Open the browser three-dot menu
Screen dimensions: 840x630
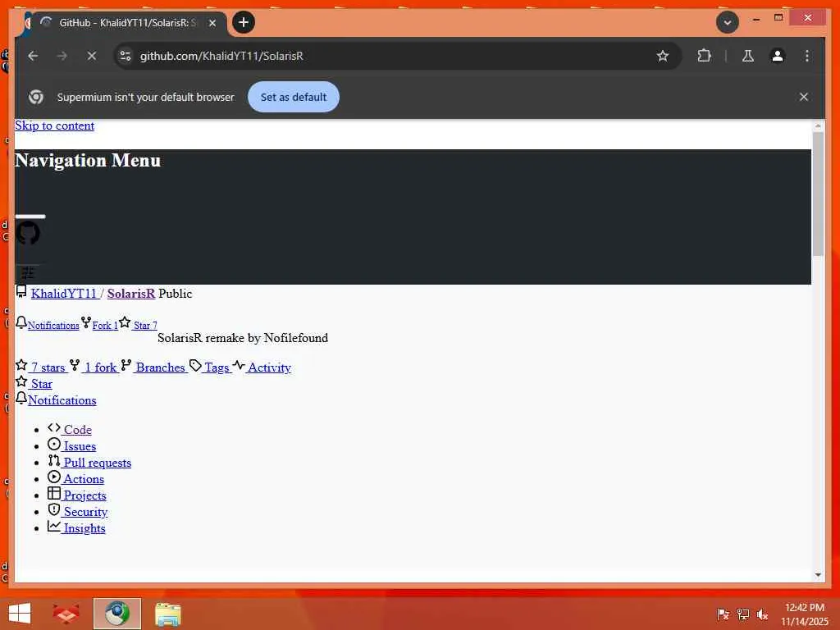tap(807, 56)
